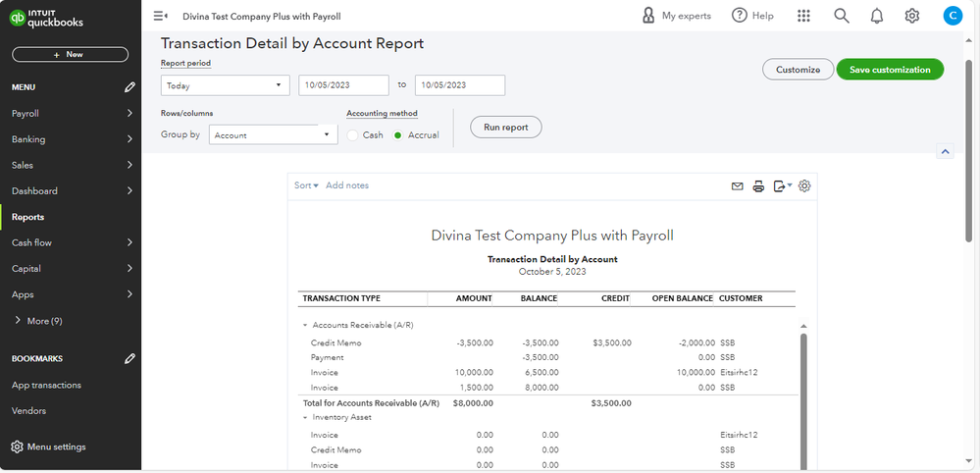Open Vendors bookmark
The image size is (980, 473).
pyautogui.click(x=28, y=410)
